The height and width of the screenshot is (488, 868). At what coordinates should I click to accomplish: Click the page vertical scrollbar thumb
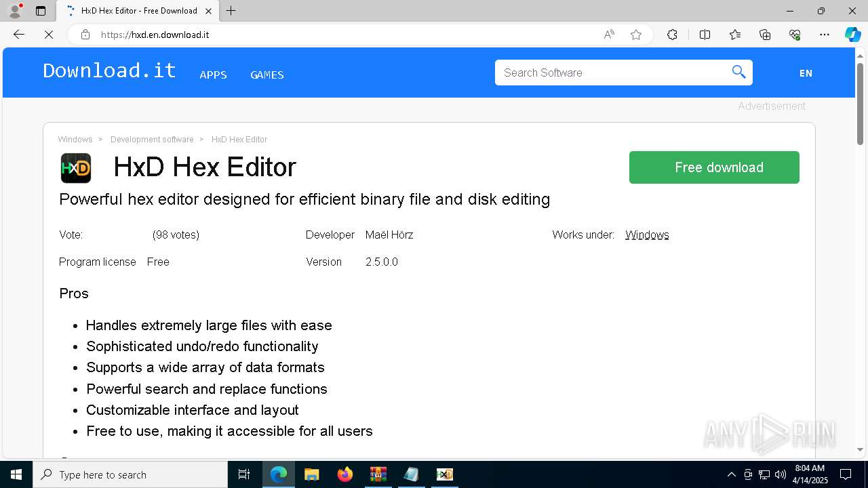click(x=861, y=103)
